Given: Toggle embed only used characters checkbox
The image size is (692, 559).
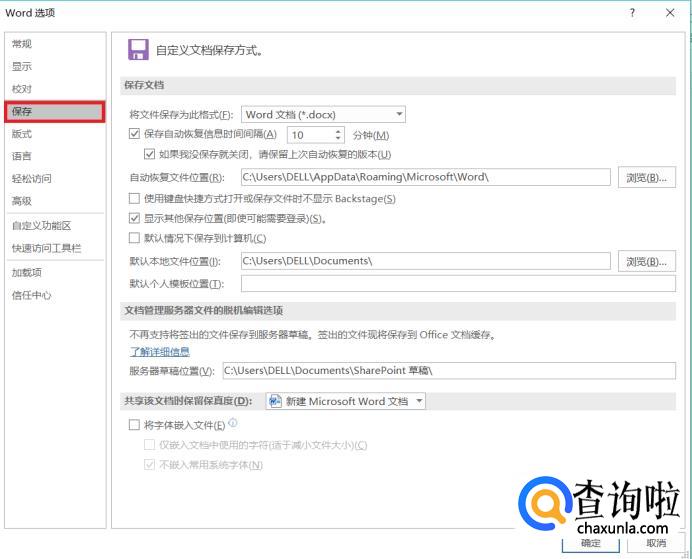Looking at the screenshot, I should [149, 444].
